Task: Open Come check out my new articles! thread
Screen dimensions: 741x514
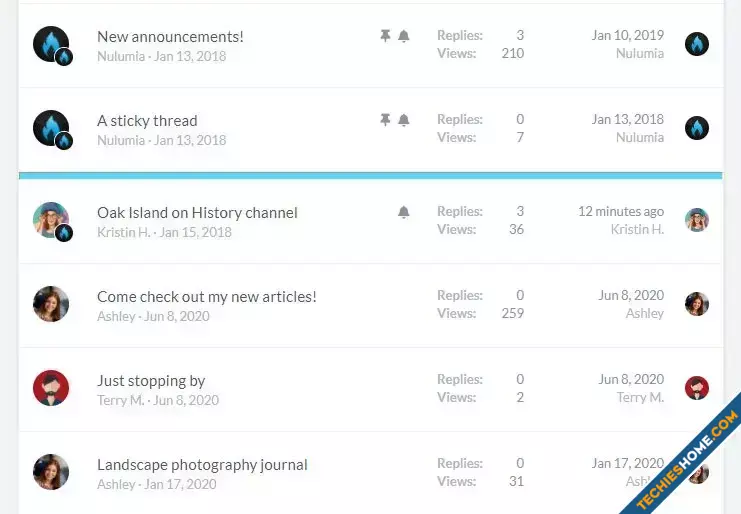Action: point(207,297)
